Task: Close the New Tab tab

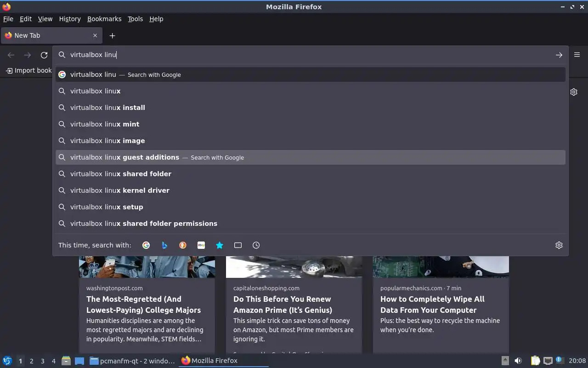Action: (95, 35)
